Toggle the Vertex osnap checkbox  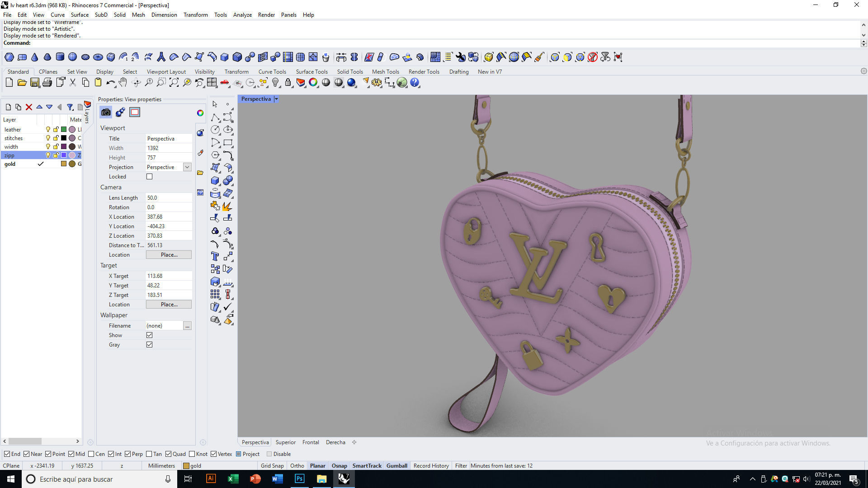[x=213, y=454]
